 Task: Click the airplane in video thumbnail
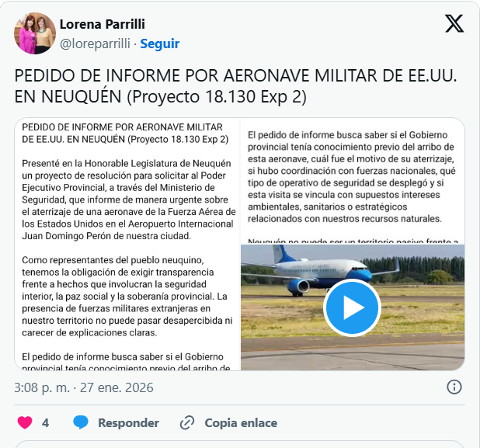[x=320, y=271]
